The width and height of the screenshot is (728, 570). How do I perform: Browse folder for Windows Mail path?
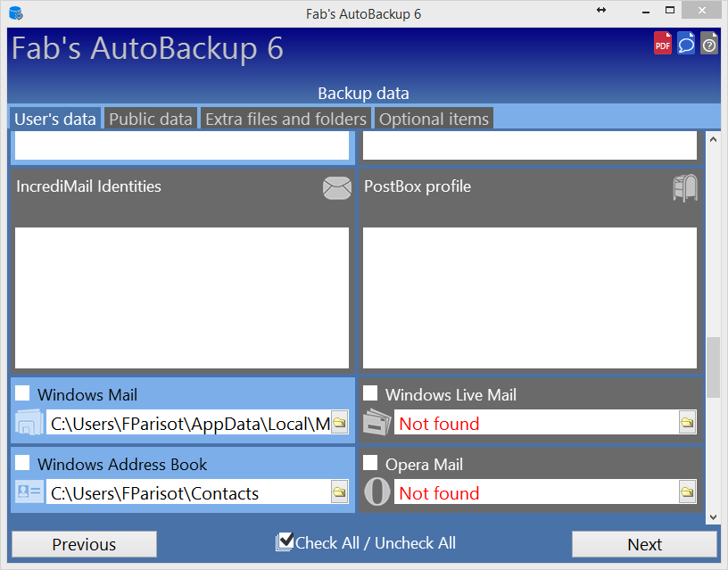pyautogui.click(x=339, y=423)
